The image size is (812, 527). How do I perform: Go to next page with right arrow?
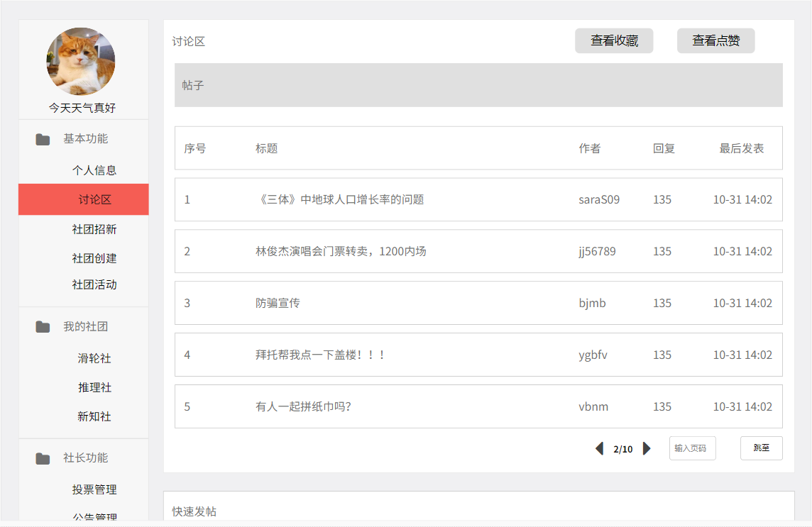pyautogui.click(x=647, y=448)
